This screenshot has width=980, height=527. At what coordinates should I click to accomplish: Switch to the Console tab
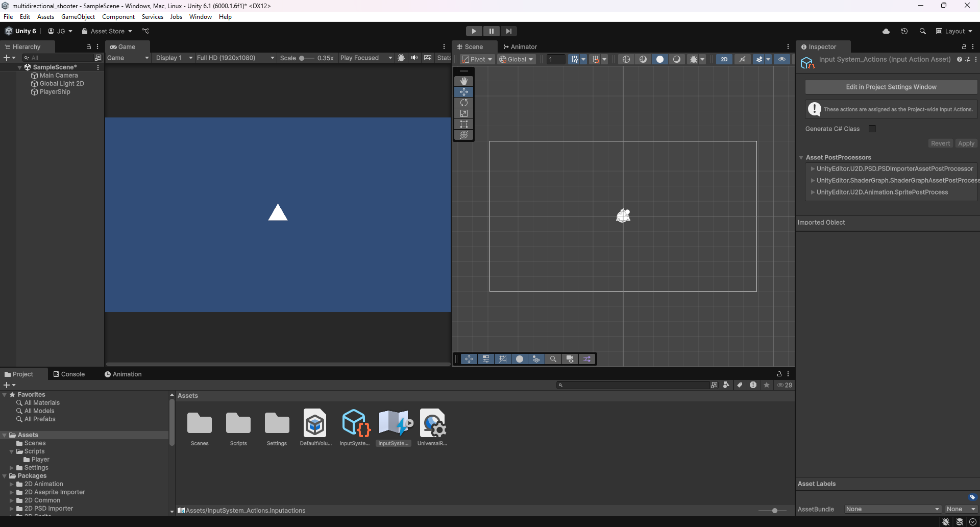point(69,374)
